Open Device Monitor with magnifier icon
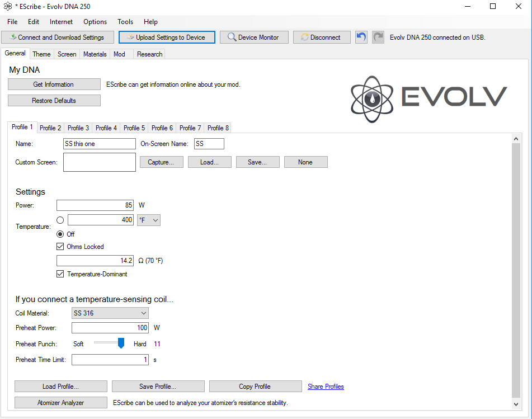The width and height of the screenshot is (532, 419). tap(254, 37)
